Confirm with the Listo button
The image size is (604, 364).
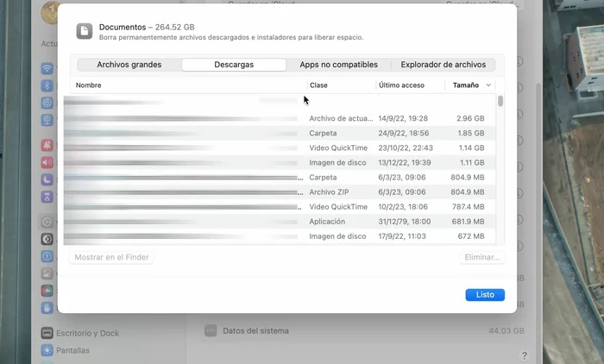click(485, 295)
